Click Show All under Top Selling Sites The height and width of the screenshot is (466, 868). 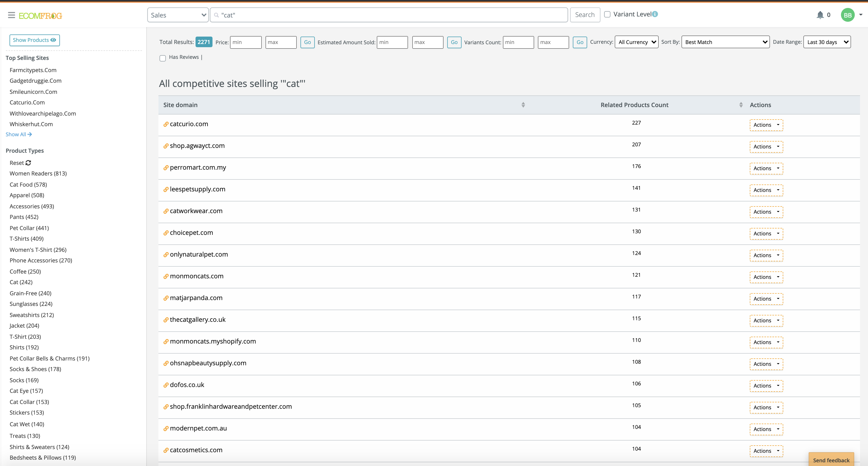[19, 134]
